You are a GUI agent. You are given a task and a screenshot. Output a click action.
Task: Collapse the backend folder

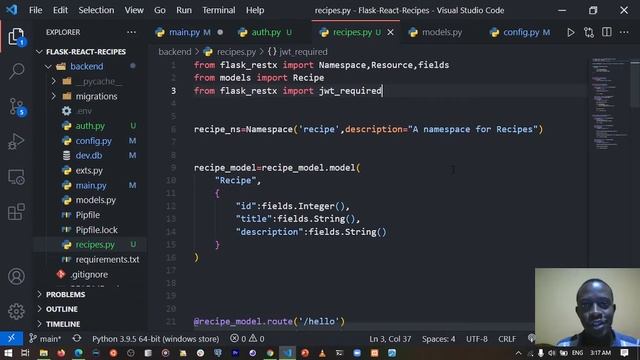coord(48,66)
